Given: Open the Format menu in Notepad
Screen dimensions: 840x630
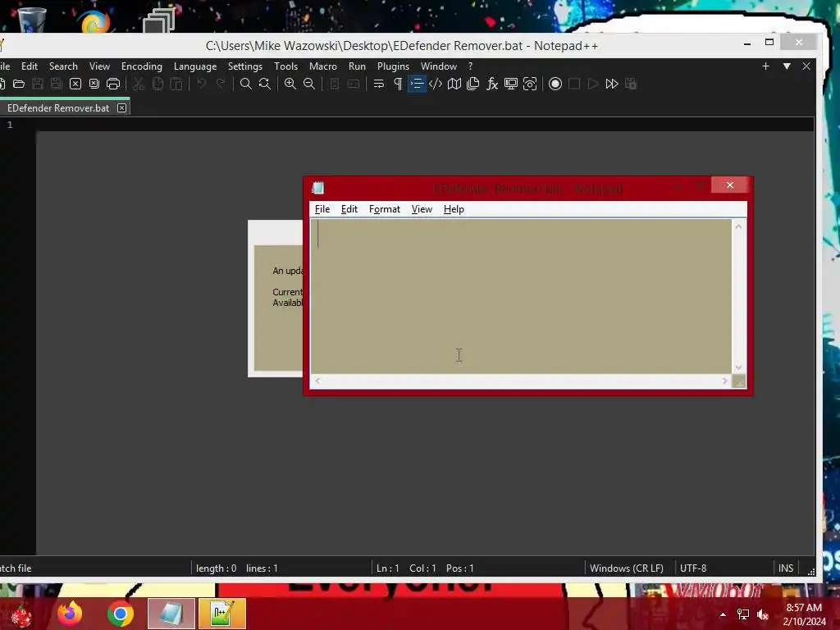Looking at the screenshot, I should (385, 209).
